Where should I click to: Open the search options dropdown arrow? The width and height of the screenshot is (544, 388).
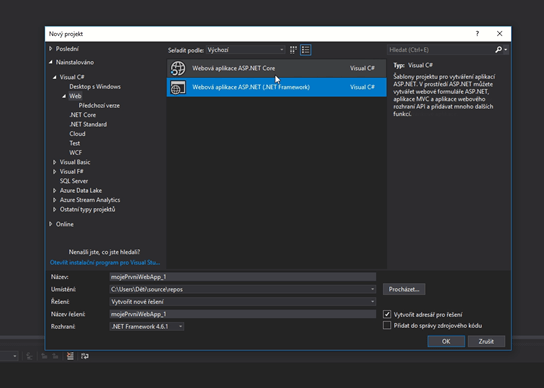click(506, 50)
